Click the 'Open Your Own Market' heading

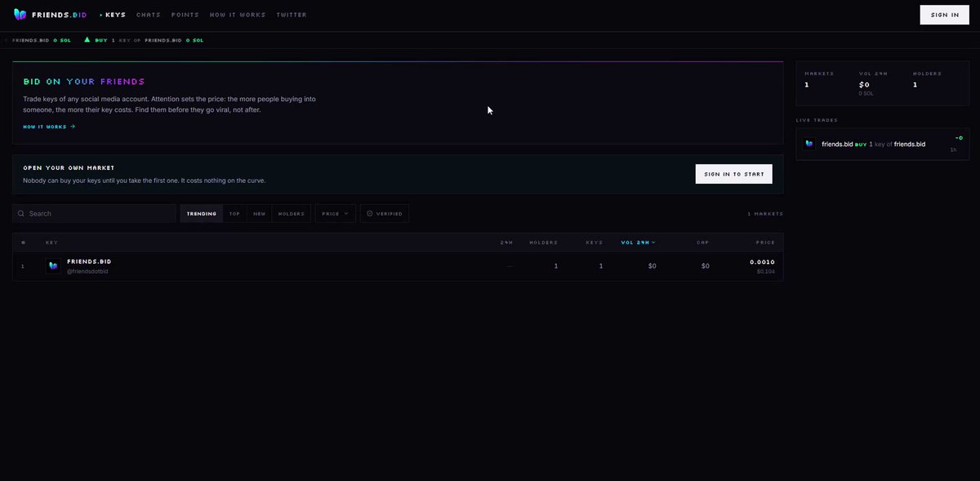tap(69, 167)
